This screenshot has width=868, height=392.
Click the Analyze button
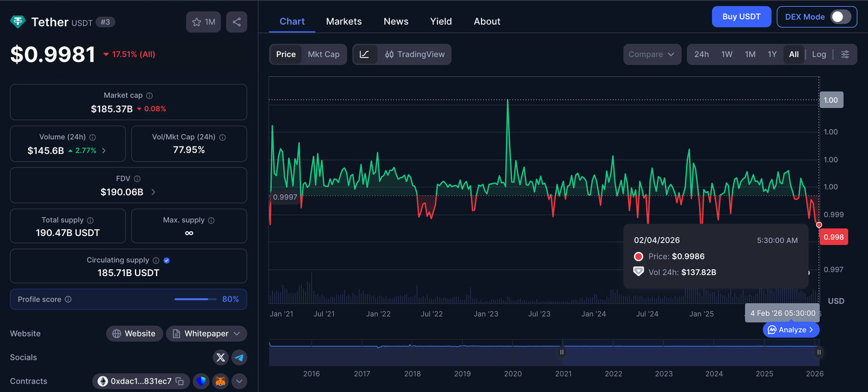click(x=791, y=330)
